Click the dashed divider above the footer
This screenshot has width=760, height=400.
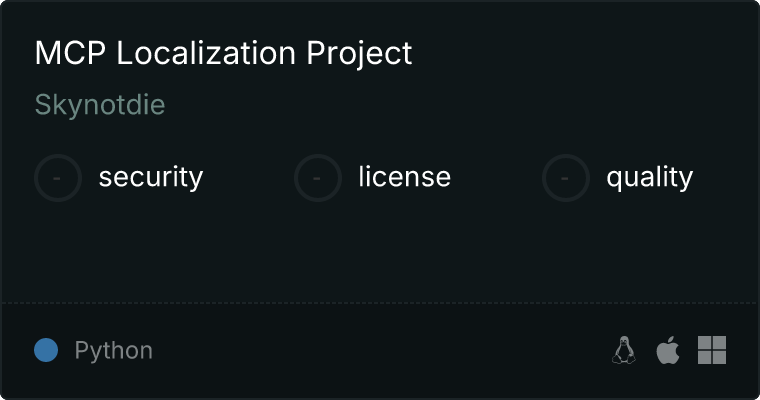tap(380, 302)
